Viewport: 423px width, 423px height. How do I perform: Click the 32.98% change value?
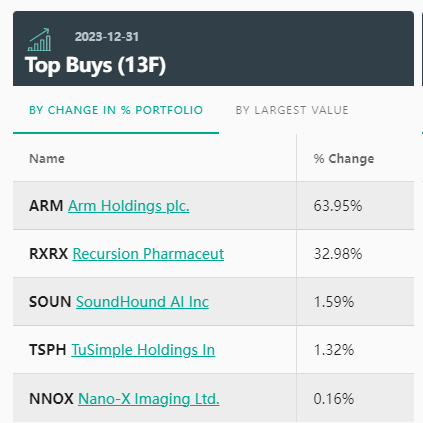point(338,254)
